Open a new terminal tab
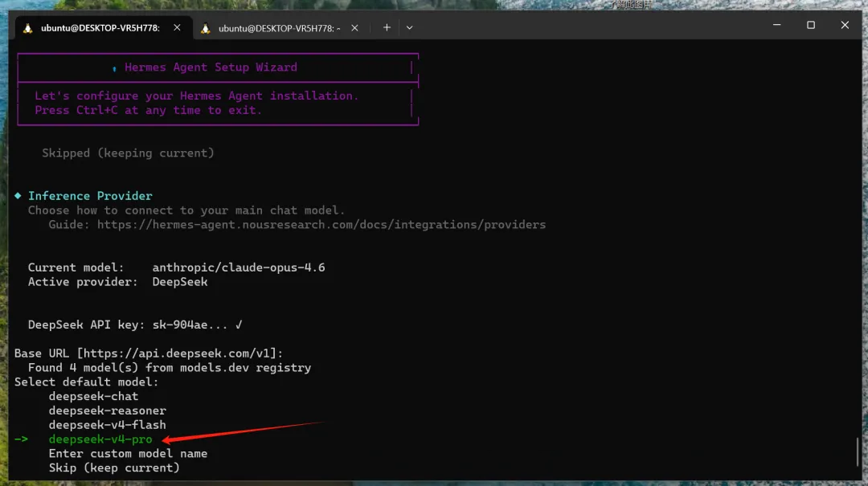Viewport: 868px width, 486px height. tap(387, 27)
